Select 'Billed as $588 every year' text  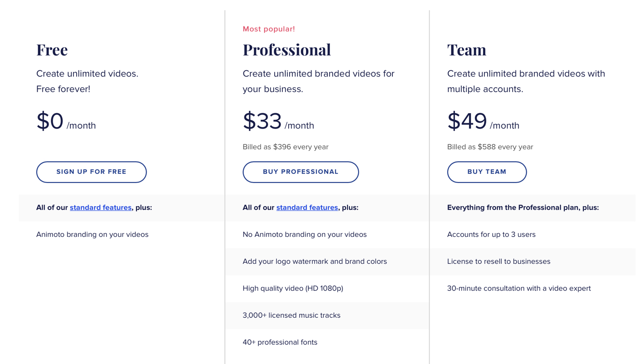tap(490, 147)
